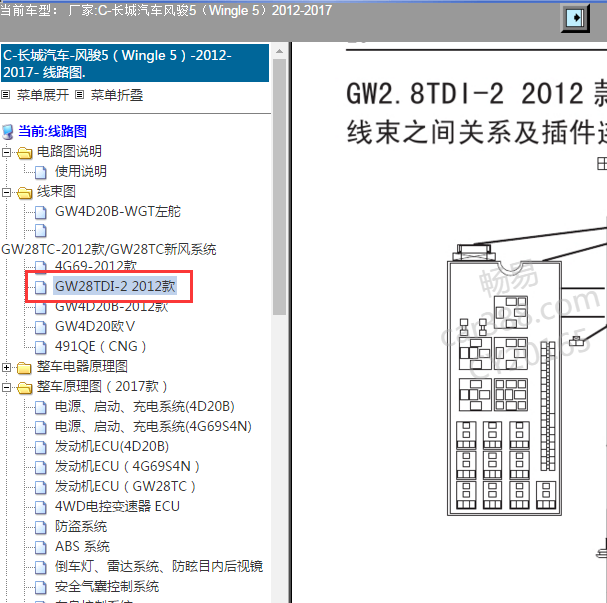The width and height of the screenshot is (607, 603).
Task: Open the 使用说明 page
Action: (81, 171)
